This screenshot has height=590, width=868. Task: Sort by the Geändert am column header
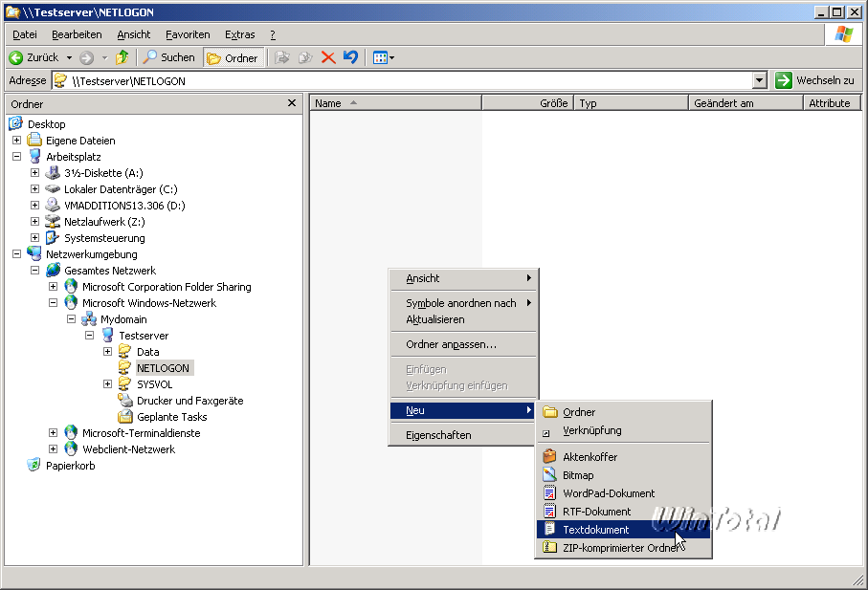(x=746, y=103)
